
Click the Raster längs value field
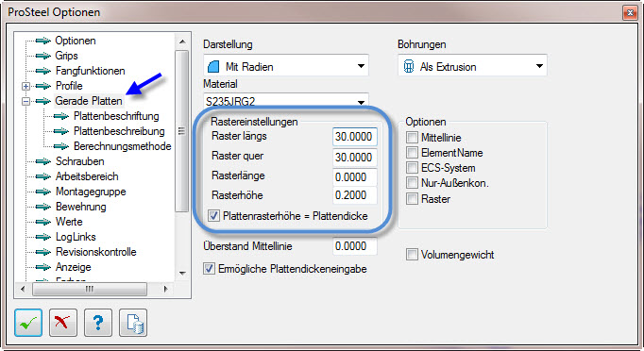(355, 137)
